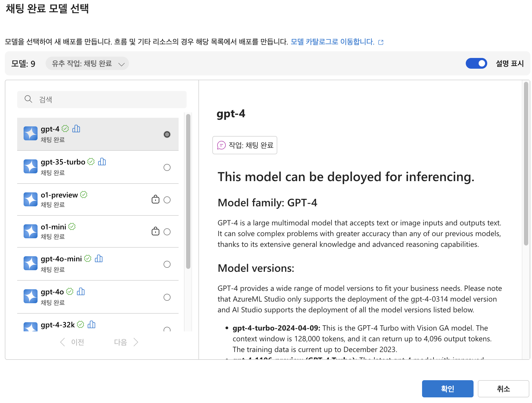
Task: Click the external link icon by the model catalog link
Action: point(381,42)
